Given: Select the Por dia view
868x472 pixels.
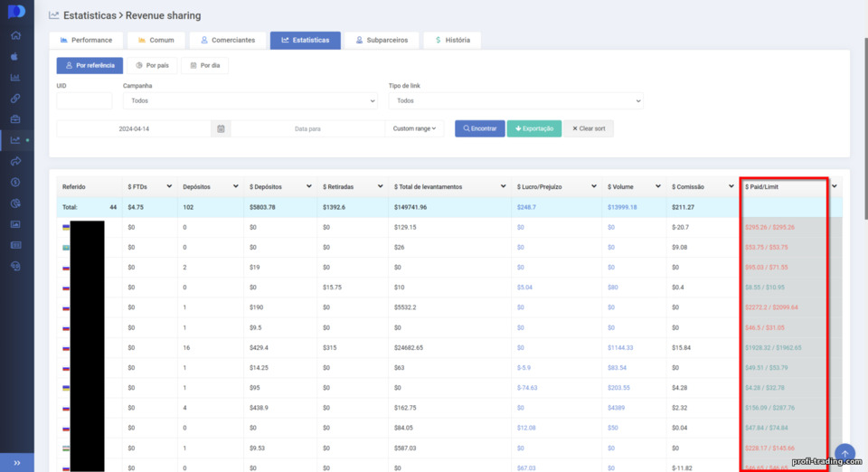Looking at the screenshot, I should (205, 65).
